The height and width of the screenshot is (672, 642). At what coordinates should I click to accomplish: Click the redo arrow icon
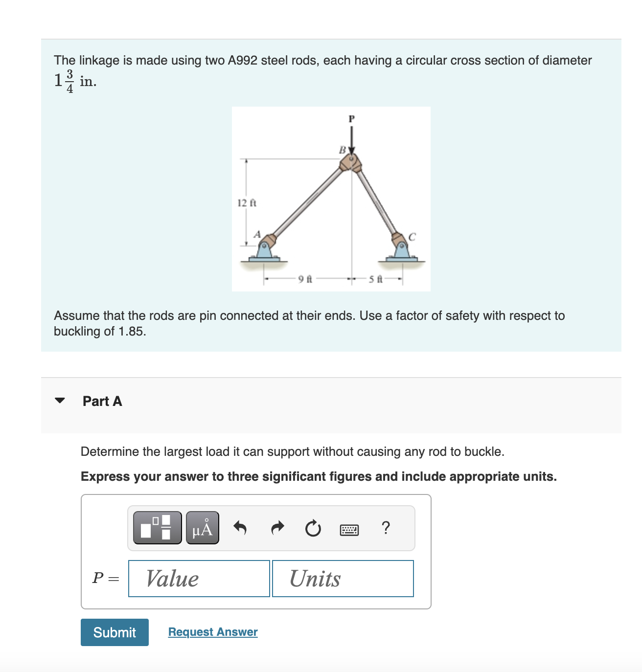click(277, 528)
